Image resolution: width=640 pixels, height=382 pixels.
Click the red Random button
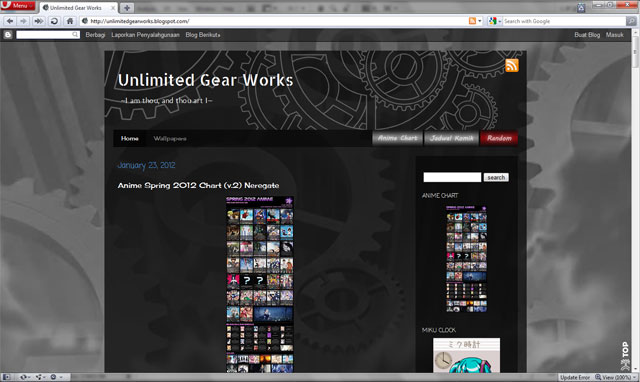[x=499, y=138]
